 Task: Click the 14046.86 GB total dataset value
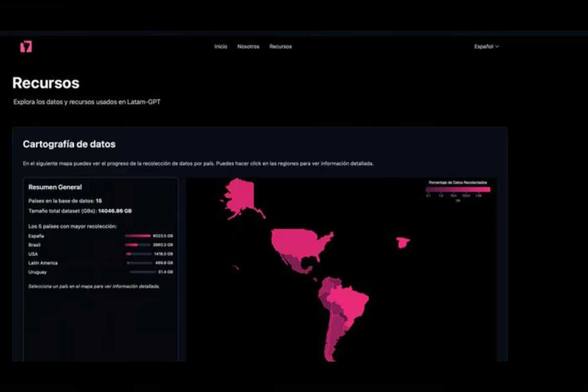115,211
